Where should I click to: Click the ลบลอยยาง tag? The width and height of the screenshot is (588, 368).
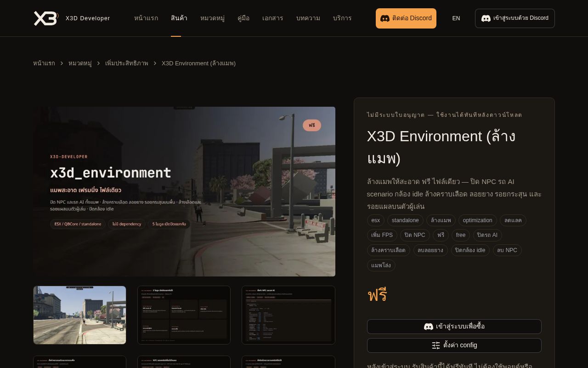point(430,250)
